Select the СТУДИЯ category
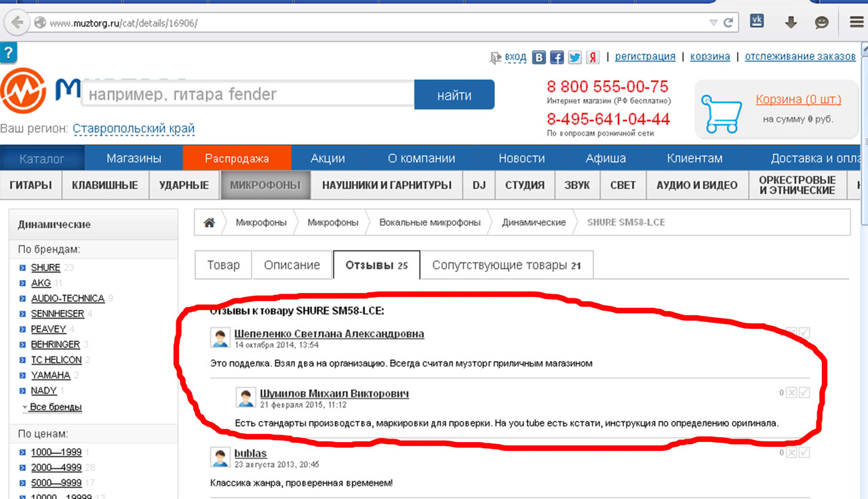Screen dimensions: 868x499 point(525,185)
